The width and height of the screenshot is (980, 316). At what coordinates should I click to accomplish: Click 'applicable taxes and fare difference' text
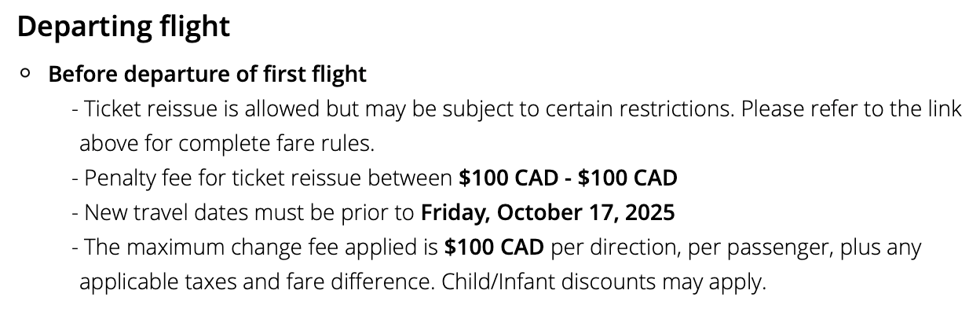pos(256,282)
